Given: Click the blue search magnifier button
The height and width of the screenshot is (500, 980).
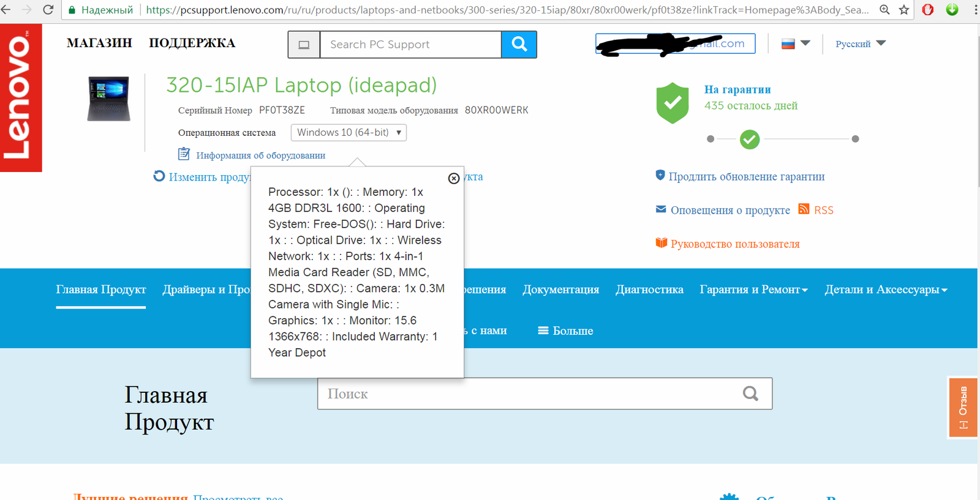Looking at the screenshot, I should (x=519, y=44).
